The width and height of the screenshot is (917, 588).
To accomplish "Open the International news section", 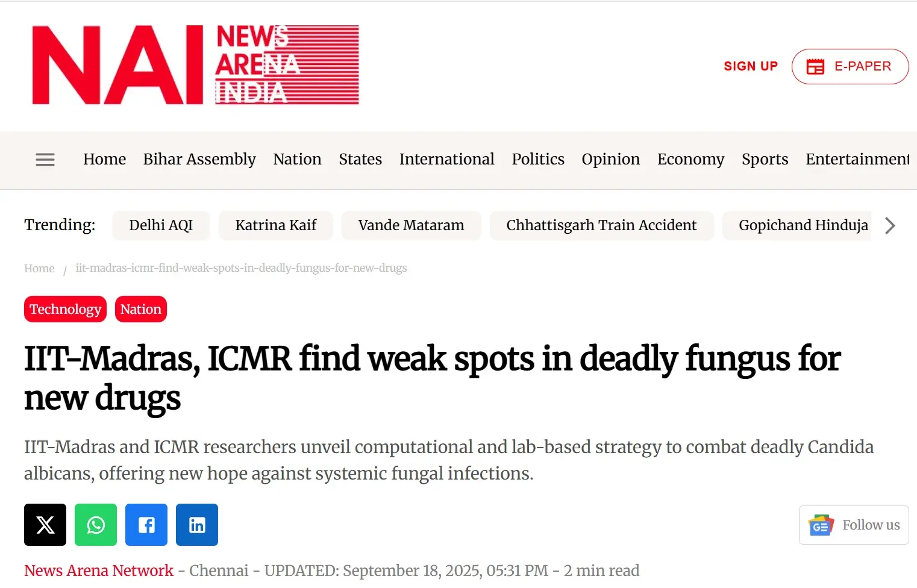I will click(x=446, y=159).
